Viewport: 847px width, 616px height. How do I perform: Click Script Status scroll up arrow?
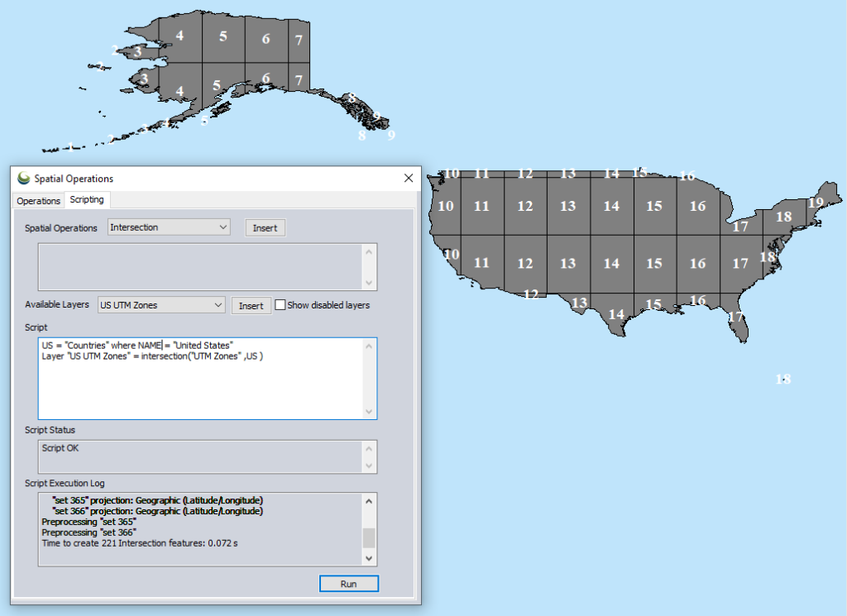tap(369, 448)
